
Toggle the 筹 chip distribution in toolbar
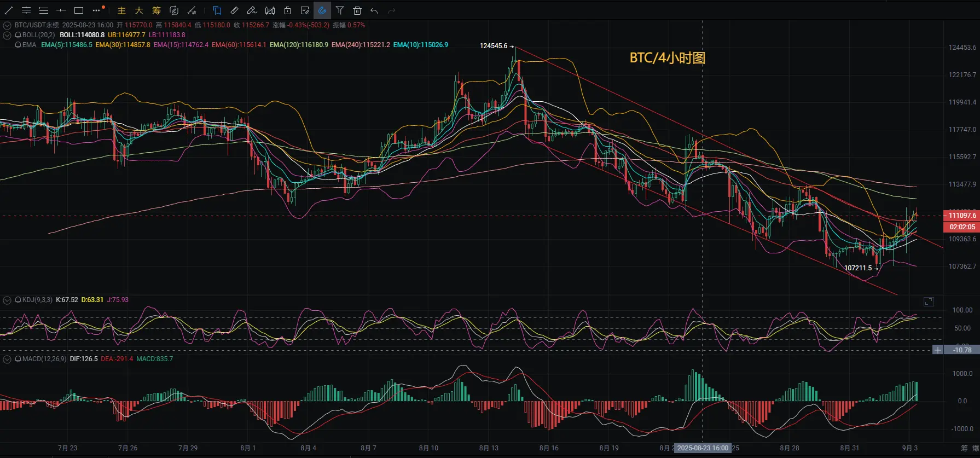pyautogui.click(x=156, y=10)
